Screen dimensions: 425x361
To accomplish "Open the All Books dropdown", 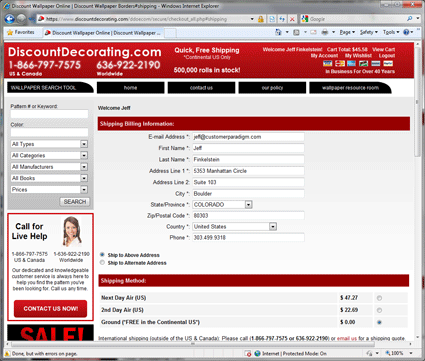I will 49,178.
